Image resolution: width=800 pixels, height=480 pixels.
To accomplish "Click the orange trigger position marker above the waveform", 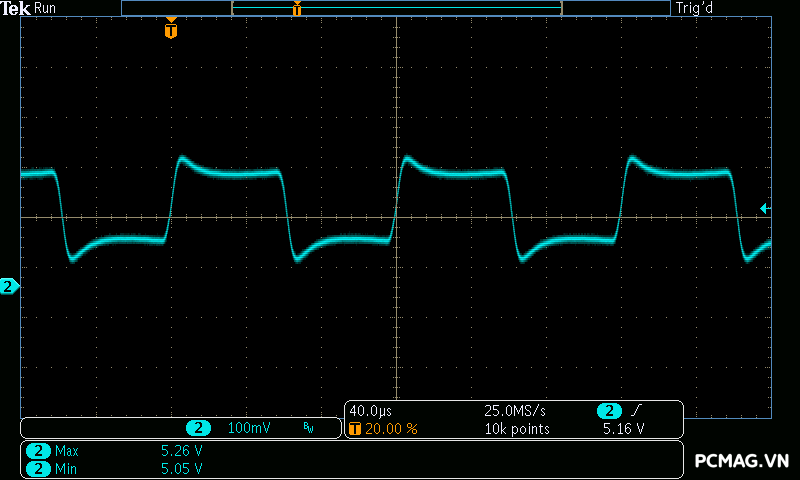I will 171,30.
